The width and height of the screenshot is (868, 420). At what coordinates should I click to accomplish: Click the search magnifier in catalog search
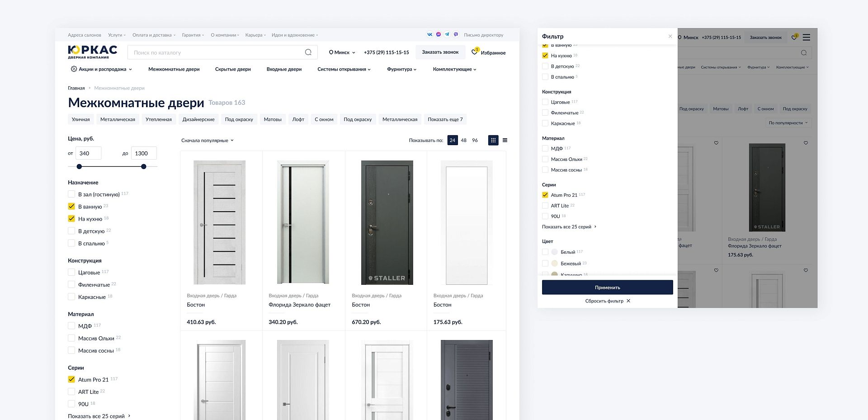pos(308,52)
